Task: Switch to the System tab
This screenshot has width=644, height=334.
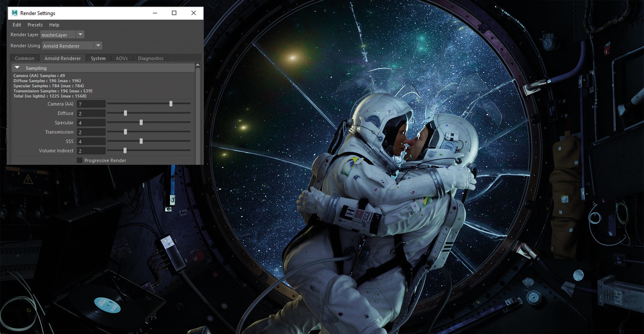Action: (98, 58)
